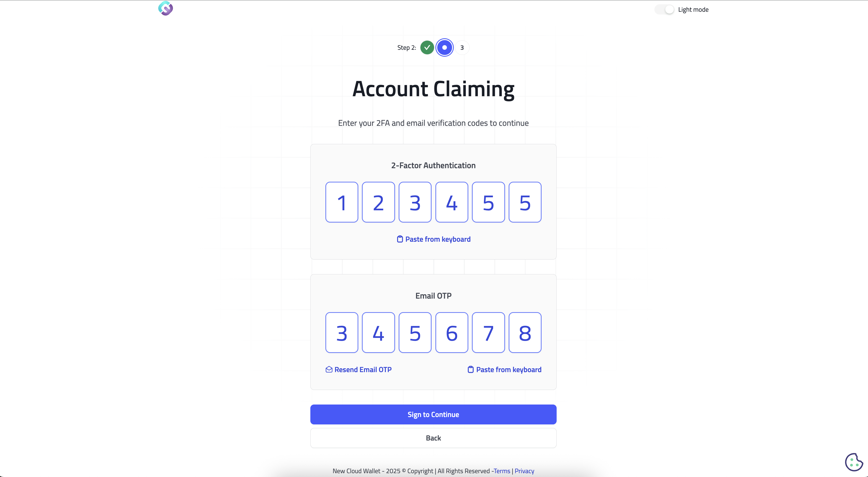Click Paste from keyboard under the 2FA code
868x477 pixels.
coord(438,239)
